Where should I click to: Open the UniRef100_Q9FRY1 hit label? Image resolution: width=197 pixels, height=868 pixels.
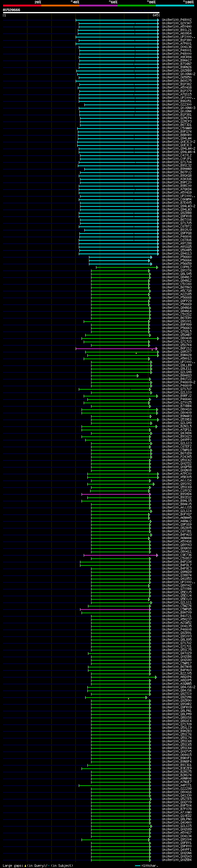click(x=176, y=843)
